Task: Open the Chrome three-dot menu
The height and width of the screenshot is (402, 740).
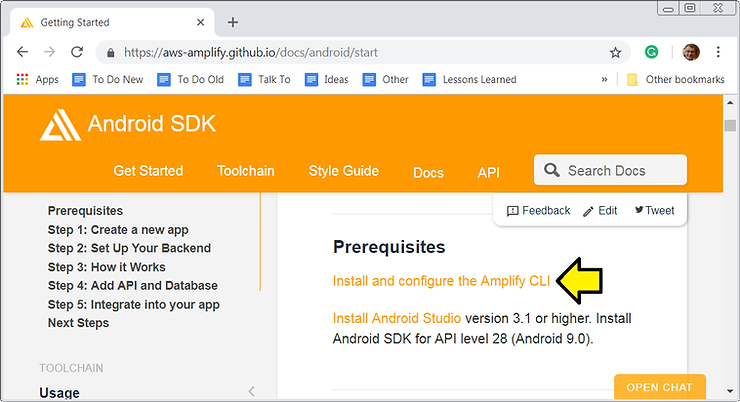Action: (717, 52)
